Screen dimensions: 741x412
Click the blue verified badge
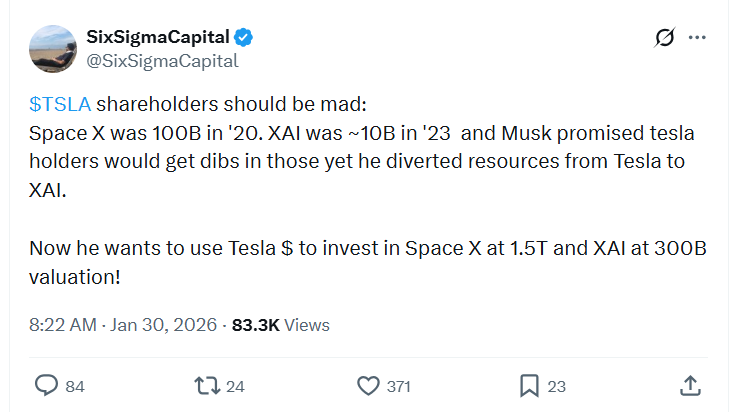click(244, 38)
